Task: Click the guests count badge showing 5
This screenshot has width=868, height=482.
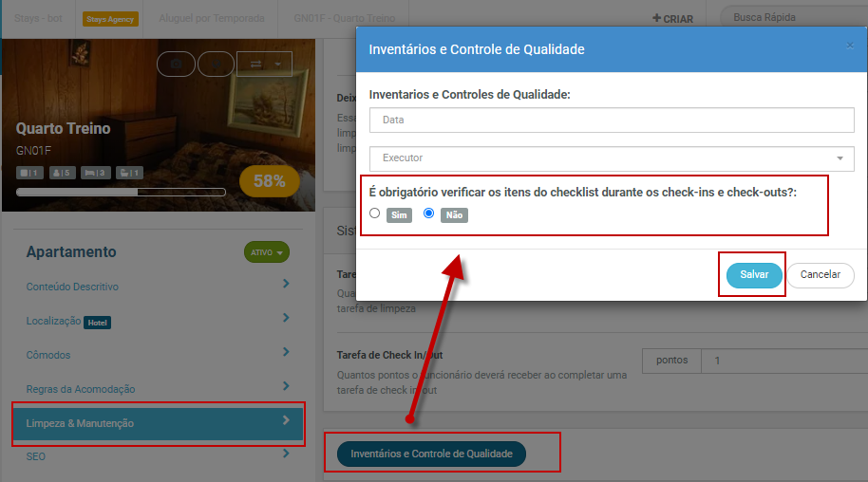Action: (x=63, y=173)
